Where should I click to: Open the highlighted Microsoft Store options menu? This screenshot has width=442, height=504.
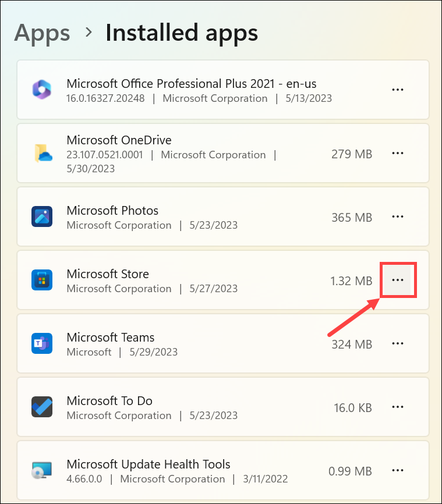click(x=398, y=281)
